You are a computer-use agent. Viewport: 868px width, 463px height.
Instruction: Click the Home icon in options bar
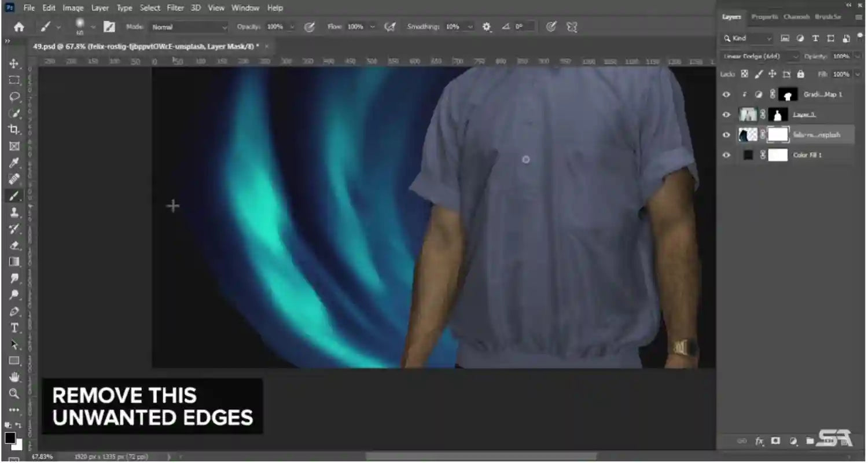[19, 27]
